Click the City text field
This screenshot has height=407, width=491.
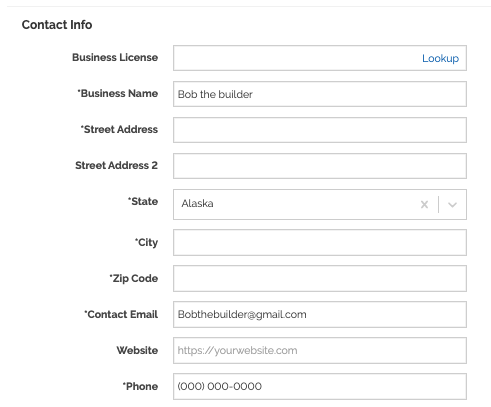[x=320, y=242]
